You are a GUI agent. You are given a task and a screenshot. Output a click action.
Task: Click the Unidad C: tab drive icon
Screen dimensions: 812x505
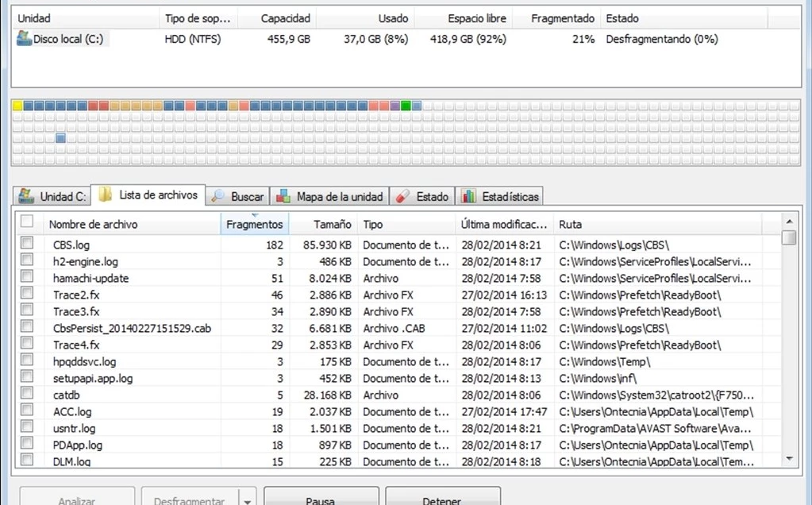click(26, 196)
